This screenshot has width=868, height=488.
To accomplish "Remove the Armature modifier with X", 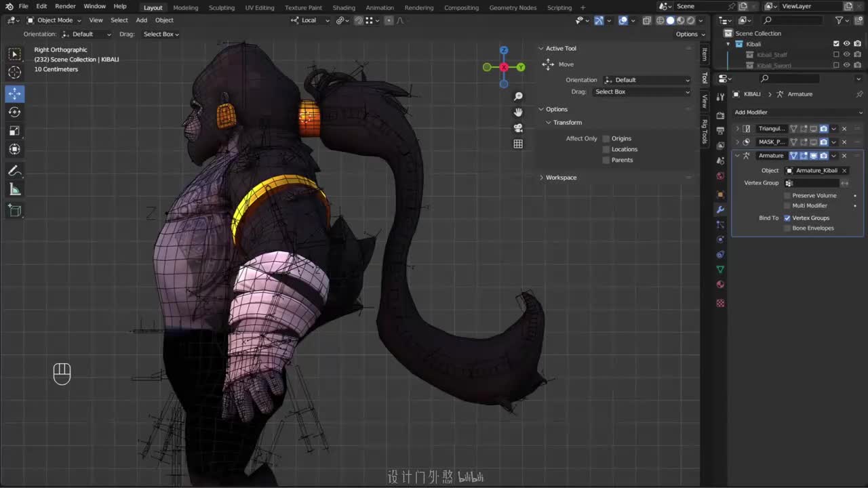I will coord(844,156).
